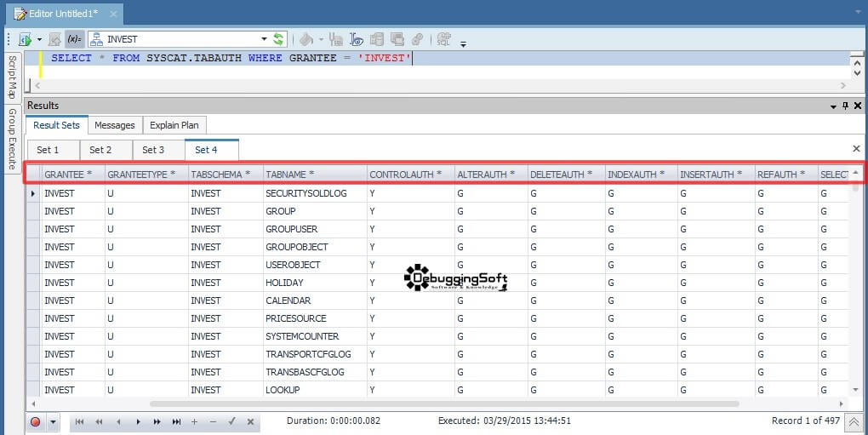Image resolution: width=868 pixels, height=435 pixels.
Task: Click the row selector for SECURITYSOLDLOG row
Action: (34, 193)
